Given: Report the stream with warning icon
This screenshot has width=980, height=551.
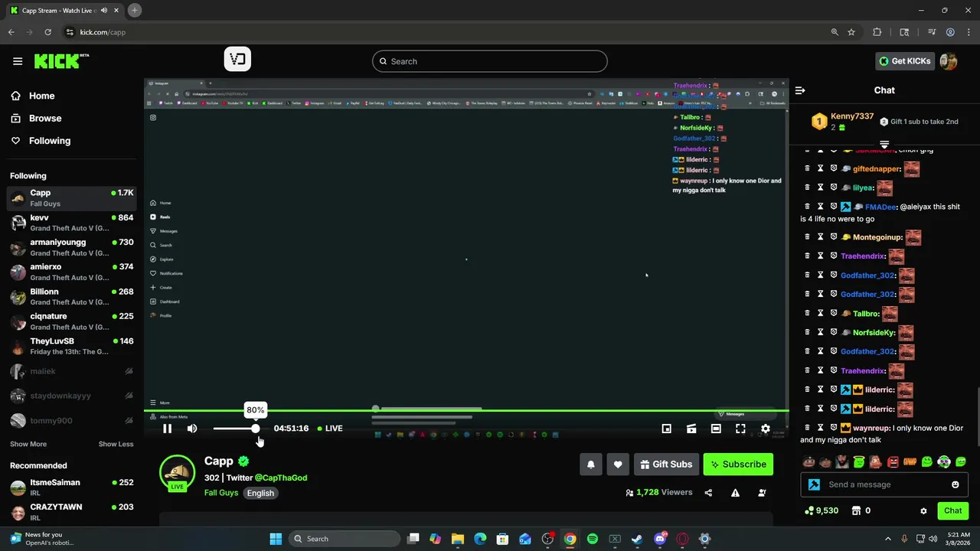Looking at the screenshot, I should 735,493.
